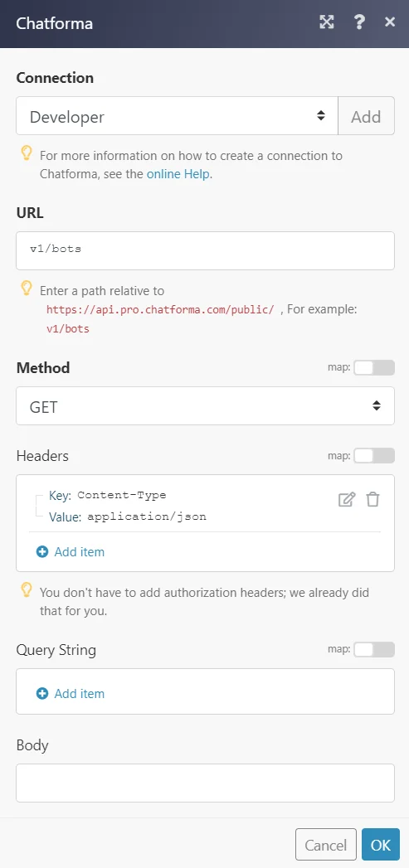Screen dimensions: 409x868
Task: Edit the Content-Type header item pencil icon
Action: [x=347, y=499]
